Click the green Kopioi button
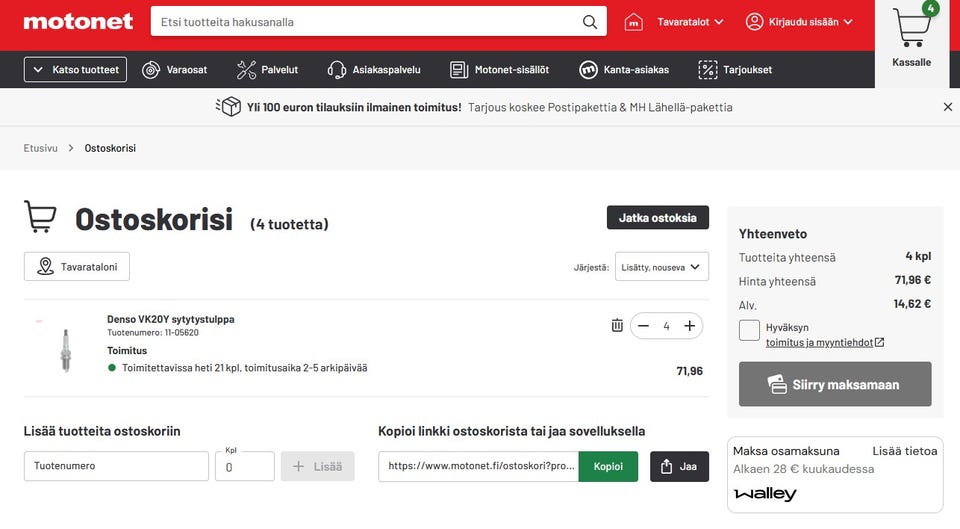Screen dimensions: 960x529 (x=608, y=467)
